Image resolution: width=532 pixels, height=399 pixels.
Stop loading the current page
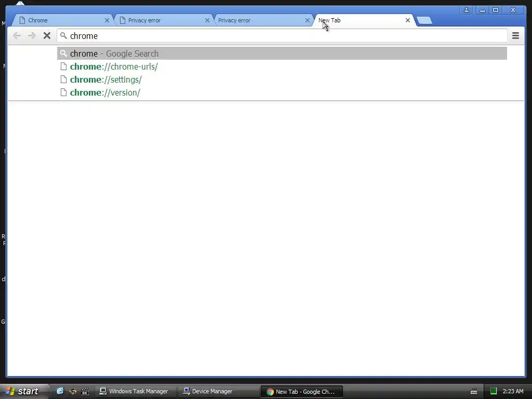pyautogui.click(x=47, y=36)
